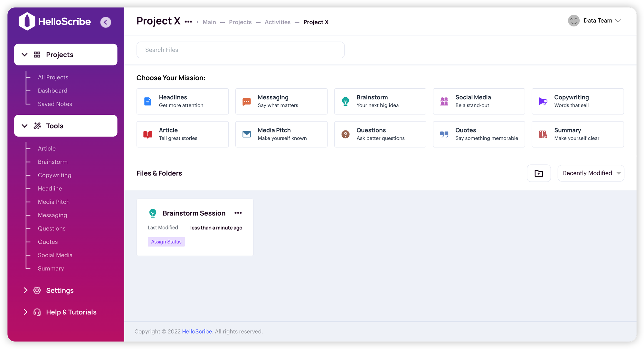Click the 'Words that sell' subtitle
Viewport: 644px width, 349px height.
pyautogui.click(x=571, y=105)
